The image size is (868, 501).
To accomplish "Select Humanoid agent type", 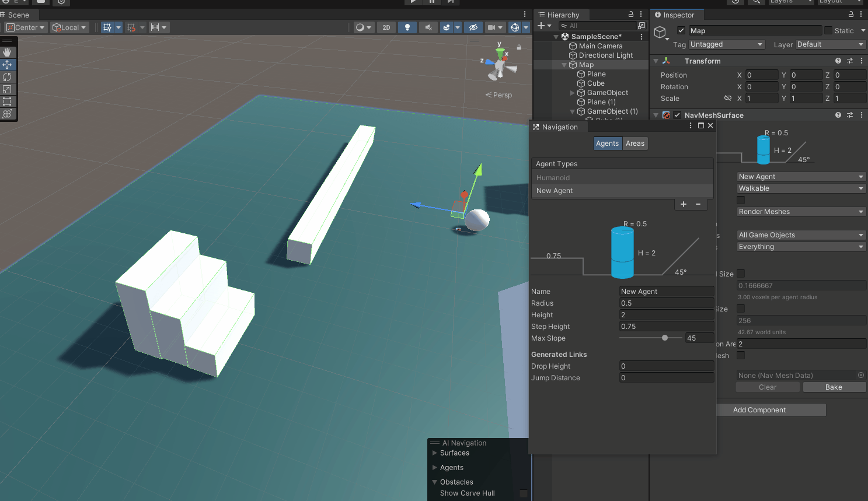I will point(622,178).
